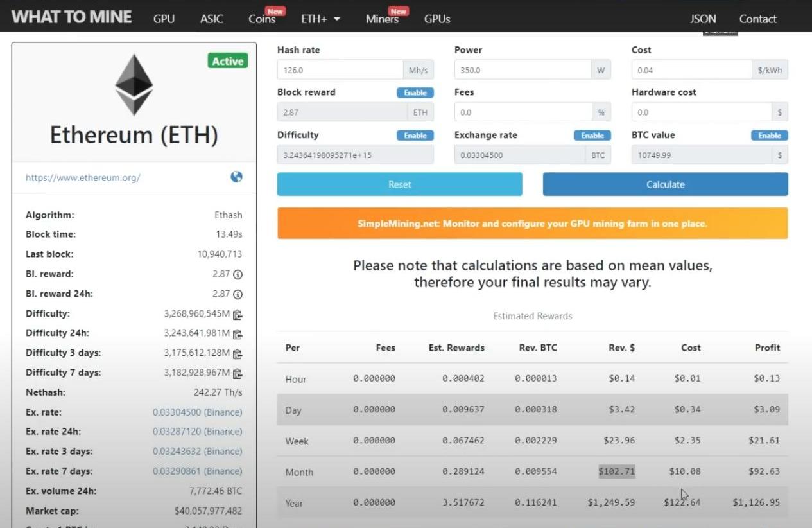Screen dimensions: 812x528
Task: Open the https://www.ethereum.org/ link
Action: [83, 178]
